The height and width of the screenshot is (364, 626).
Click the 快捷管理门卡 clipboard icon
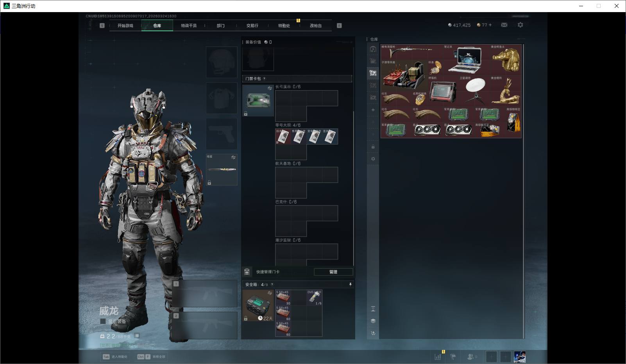247,272
